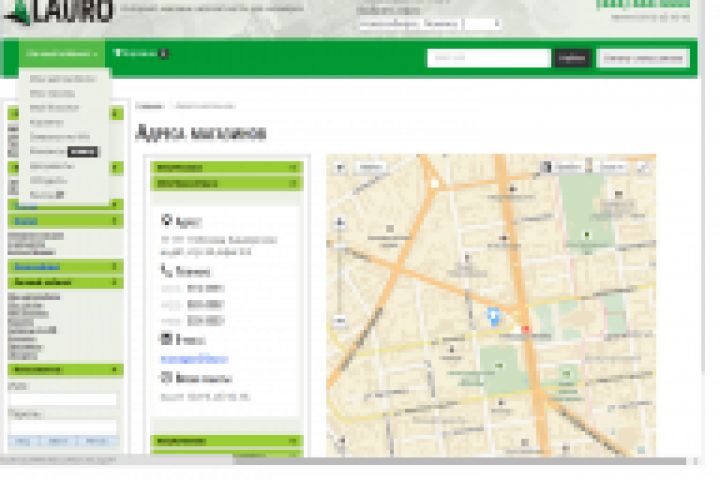Click the vertical scrollbar on the right edge

pyautogui.click(x=702, y=184)
